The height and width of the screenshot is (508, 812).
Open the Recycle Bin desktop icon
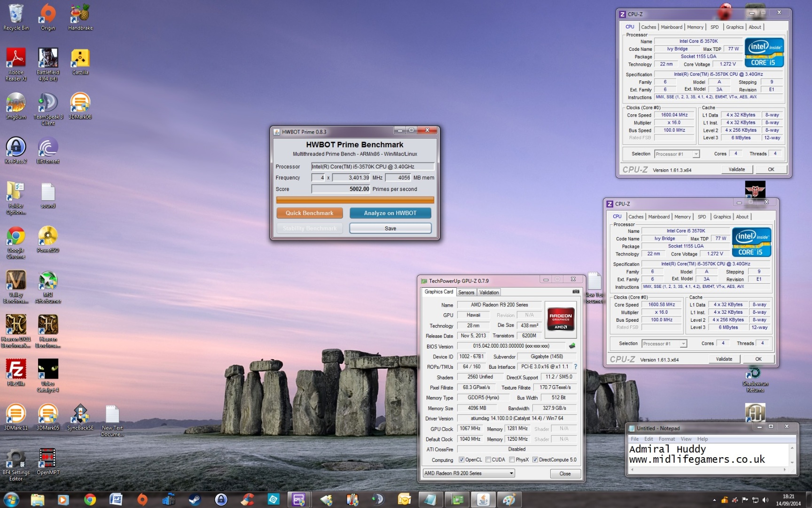pos(16,17)
